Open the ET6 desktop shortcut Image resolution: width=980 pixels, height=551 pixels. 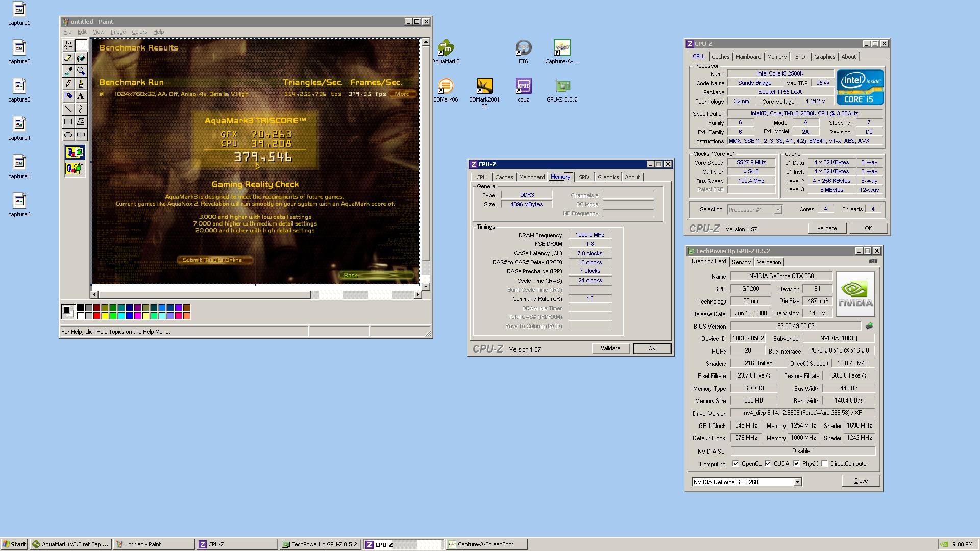tap(523, 52)
